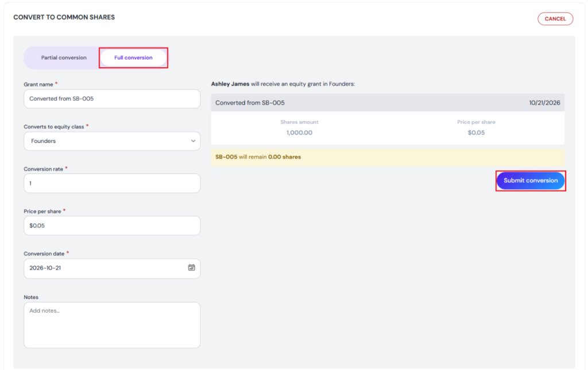Click the $0.05 price value in summary
588x370 pixels.
tap(476, 133)
